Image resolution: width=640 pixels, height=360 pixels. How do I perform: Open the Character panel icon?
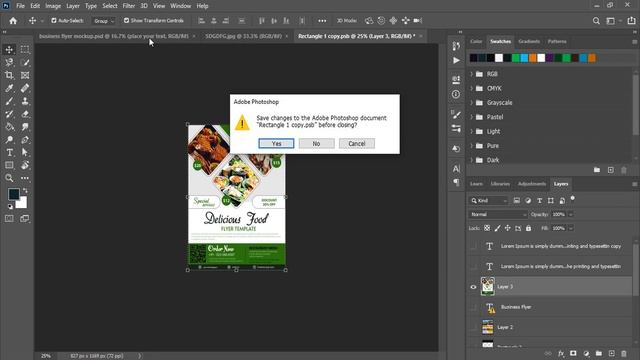pyautogui.click(x=456, y=168)
